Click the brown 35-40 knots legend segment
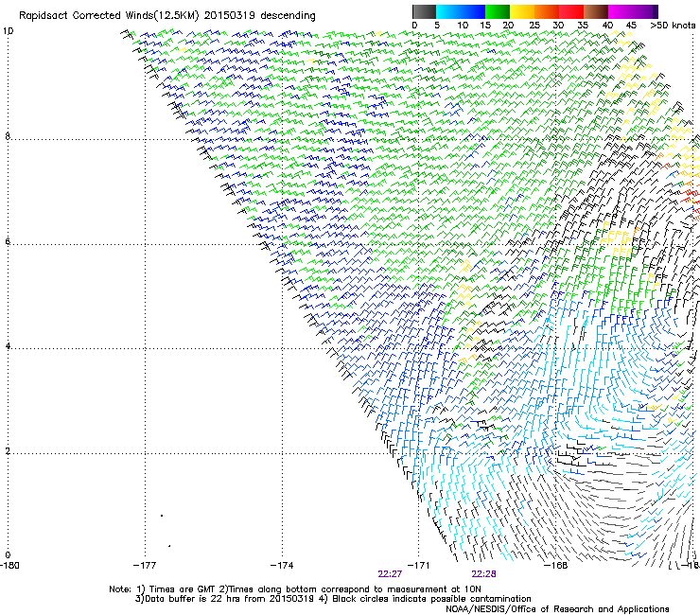Viewport: 700px width, 615px height. [596, 11]
